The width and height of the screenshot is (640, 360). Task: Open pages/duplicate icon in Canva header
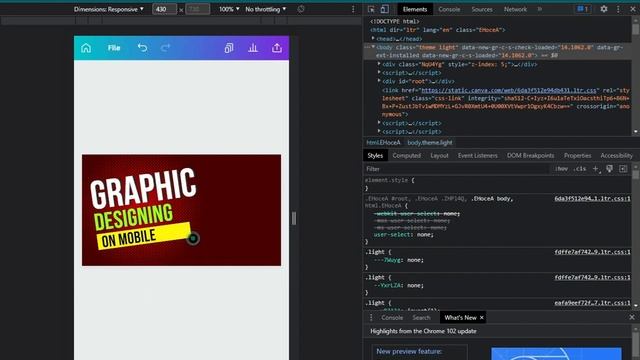click(x=229, y=48)
